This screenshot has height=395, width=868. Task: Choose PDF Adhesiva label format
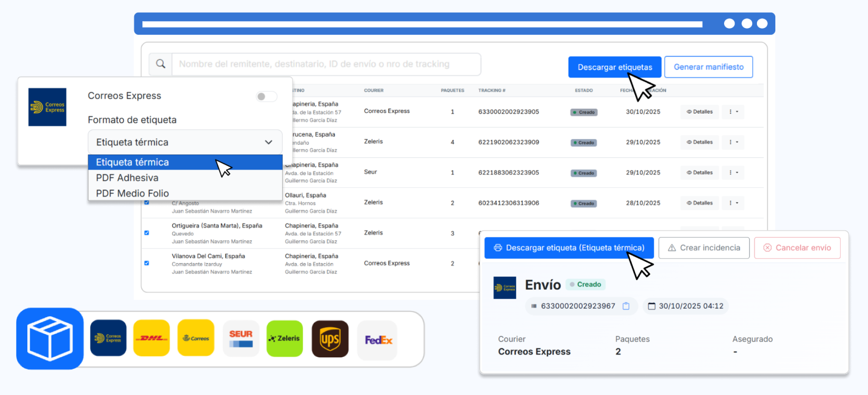pos(127,178)
